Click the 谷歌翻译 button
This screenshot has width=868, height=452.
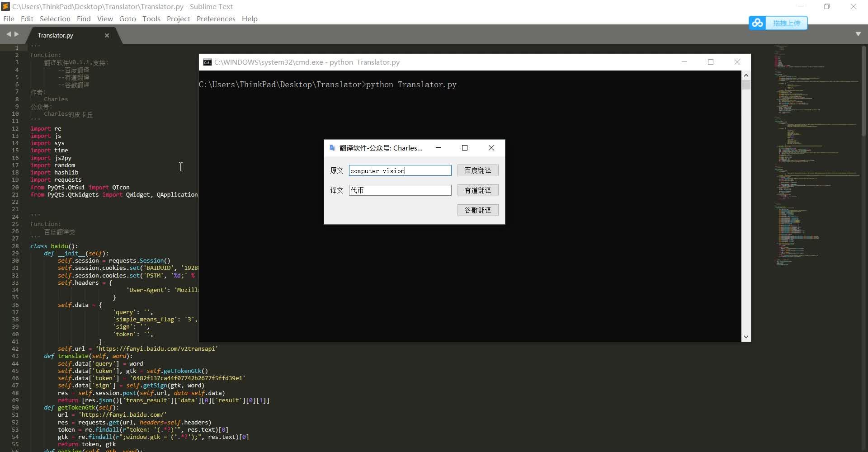click(x=478, y=210)
